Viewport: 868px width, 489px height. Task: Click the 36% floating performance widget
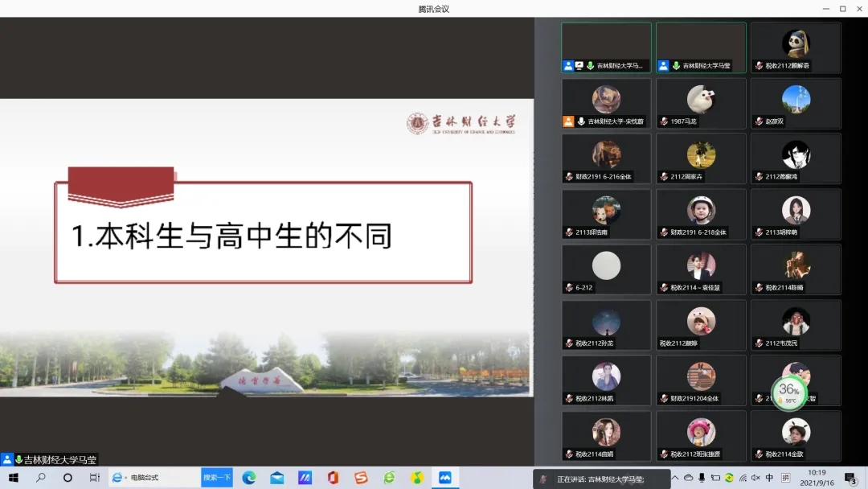(789, 392)
